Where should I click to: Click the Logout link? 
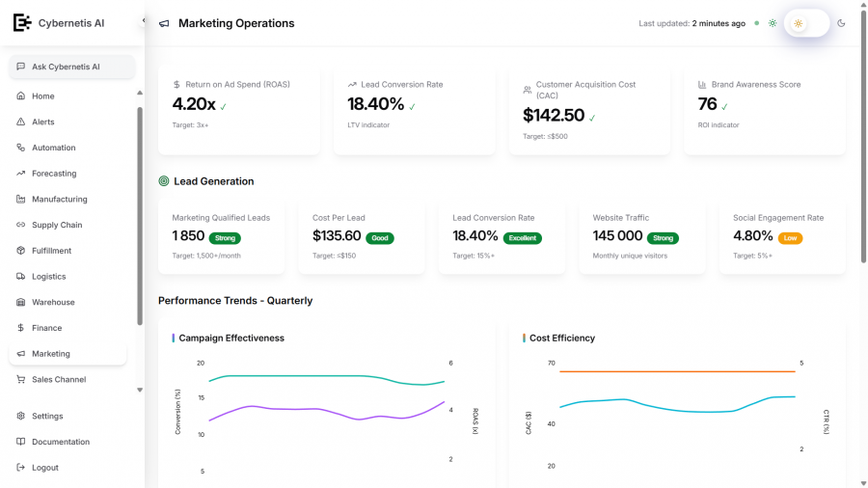[x=44, y=468]
